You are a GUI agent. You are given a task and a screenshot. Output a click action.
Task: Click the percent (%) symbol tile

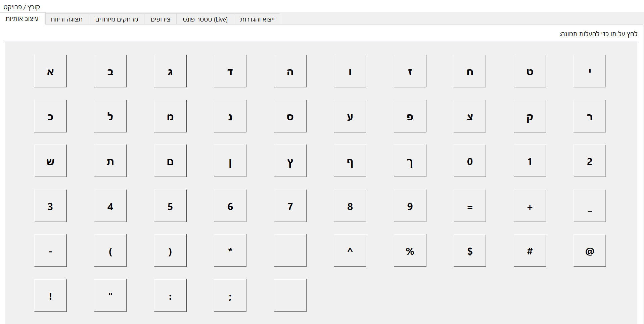pyautogui.click(x=410, y=251)
